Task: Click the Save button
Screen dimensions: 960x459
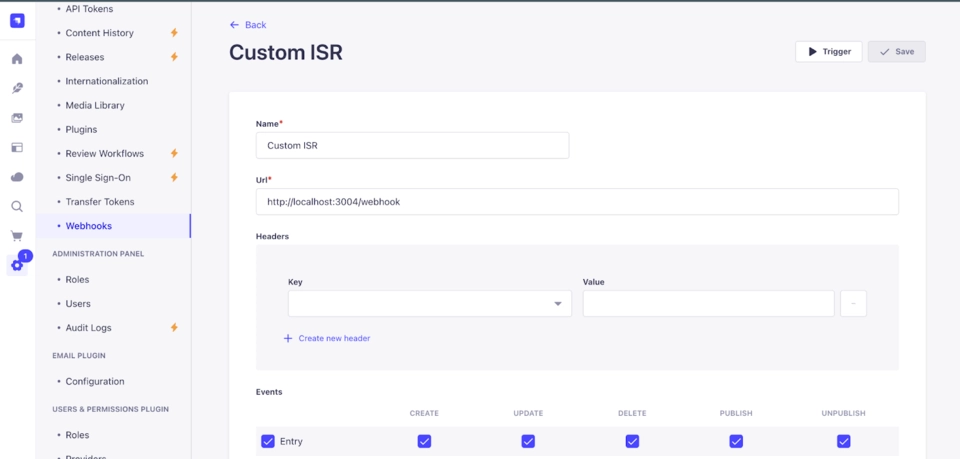Action: tap(896, 51)
